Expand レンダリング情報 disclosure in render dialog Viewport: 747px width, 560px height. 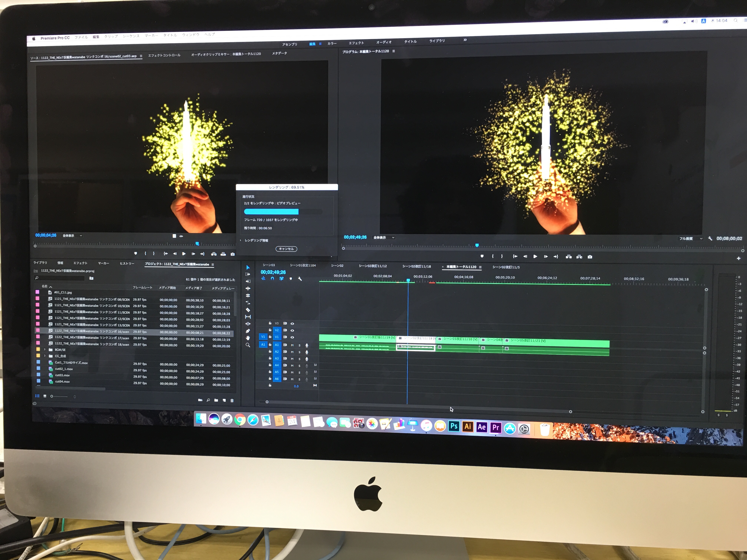click(241, 240)
